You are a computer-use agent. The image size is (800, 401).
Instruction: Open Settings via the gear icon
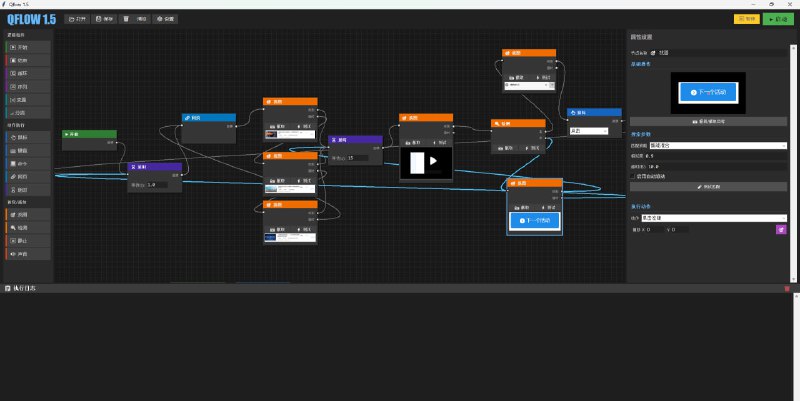coord(165,19)
